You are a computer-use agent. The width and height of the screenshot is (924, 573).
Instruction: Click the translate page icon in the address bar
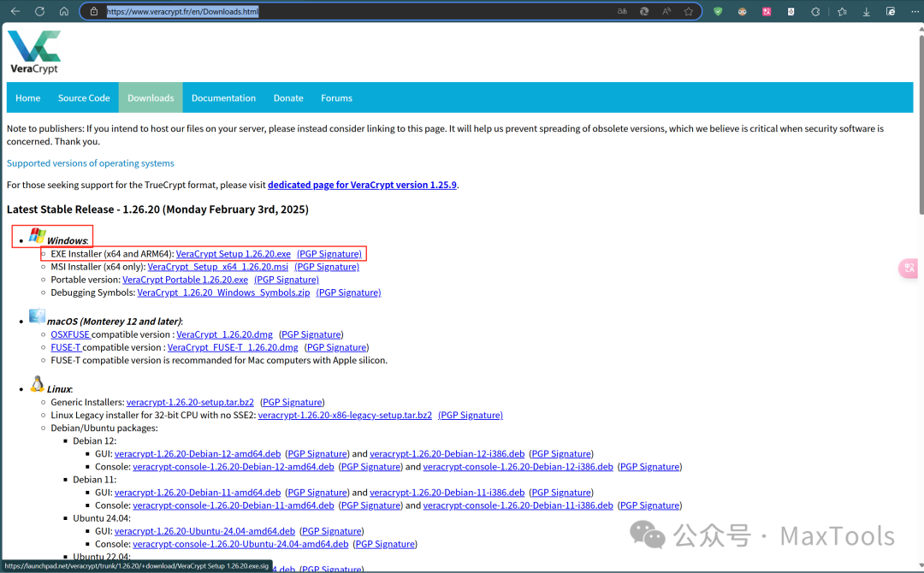(x=622, y=11)
